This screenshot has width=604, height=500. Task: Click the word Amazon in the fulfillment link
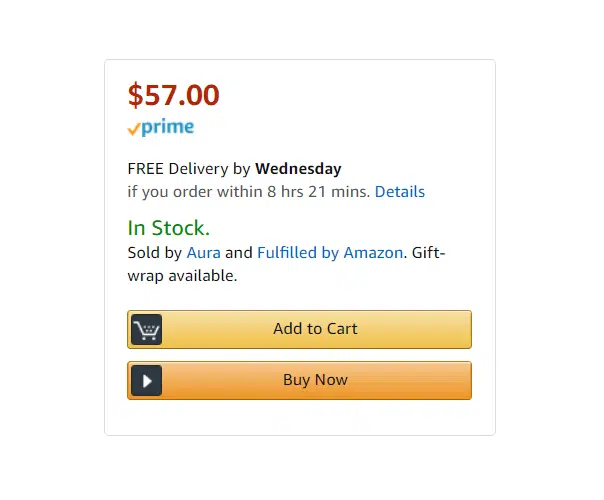pos(373,253)
